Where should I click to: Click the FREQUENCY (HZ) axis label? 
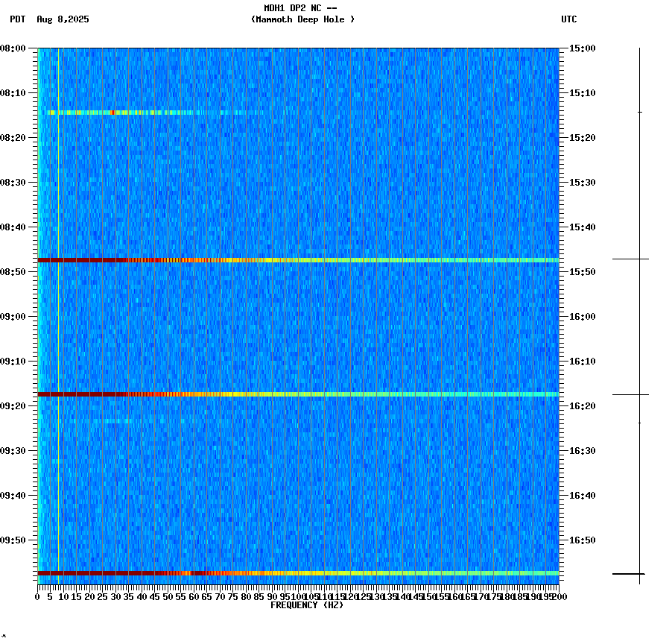coord(307,605)
